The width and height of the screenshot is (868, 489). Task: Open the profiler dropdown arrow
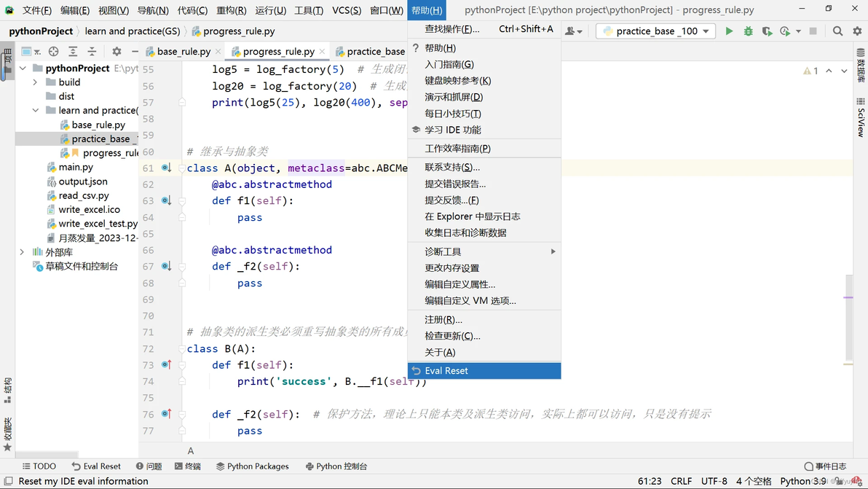(x=798, y=31)
